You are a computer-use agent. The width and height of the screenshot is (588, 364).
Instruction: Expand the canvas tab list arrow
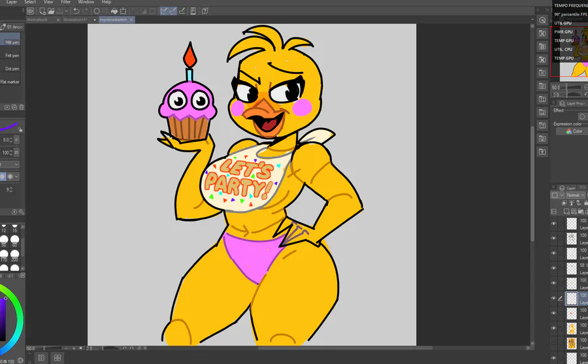pos(532,20)
